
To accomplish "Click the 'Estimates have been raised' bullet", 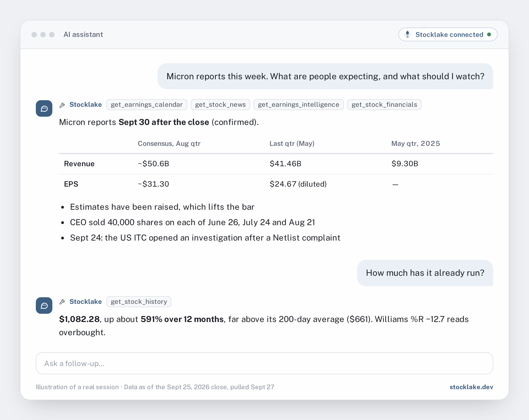I will tap(162, 207).
